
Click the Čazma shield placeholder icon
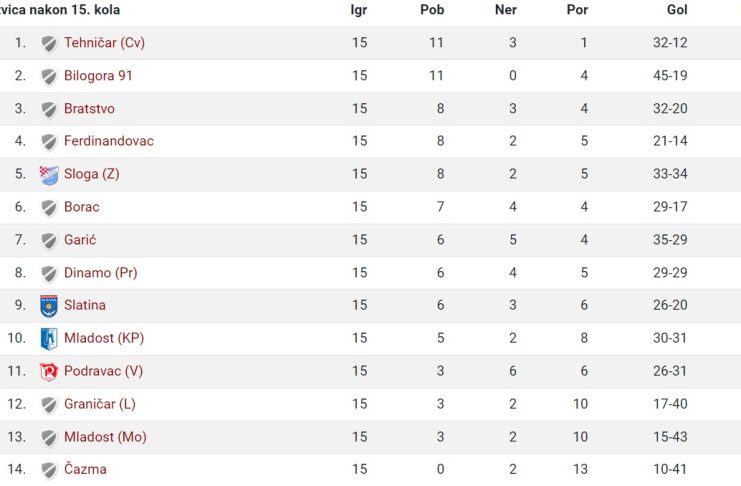pos(49,470)
